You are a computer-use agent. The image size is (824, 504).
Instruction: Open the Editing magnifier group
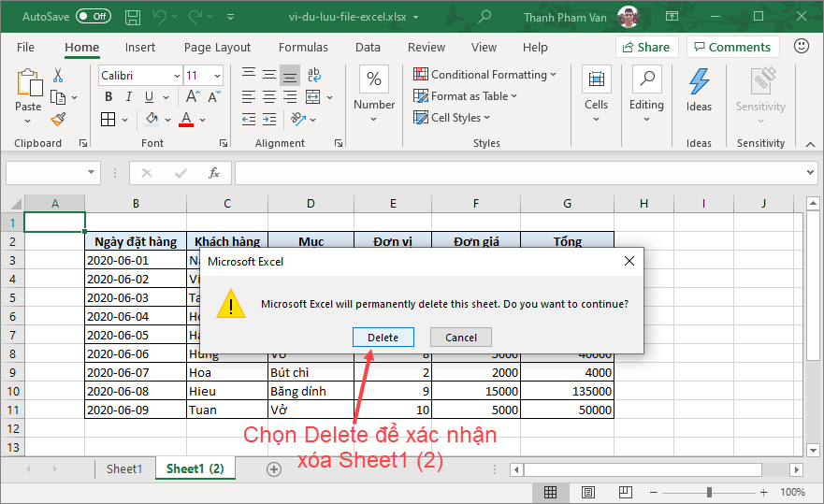point(646,79)
